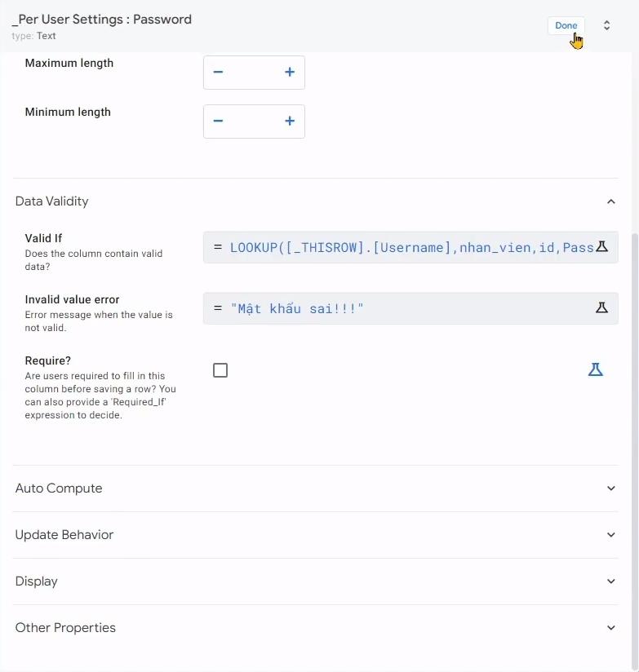The width and height of the screenshot is (639, 672).
Task: Click the "type: Text" label
Action: (x=34, y=35)
